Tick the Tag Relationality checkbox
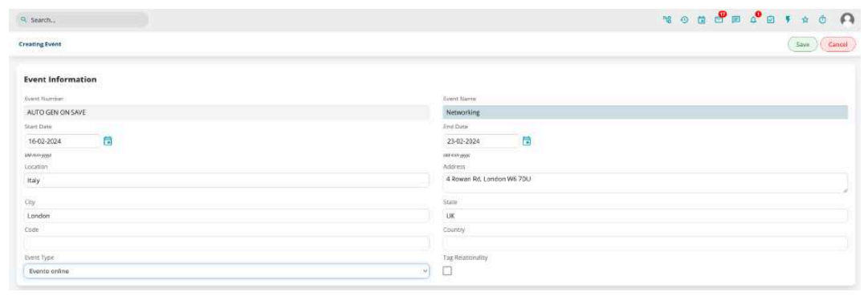868x296 pixels. [447, 270]
